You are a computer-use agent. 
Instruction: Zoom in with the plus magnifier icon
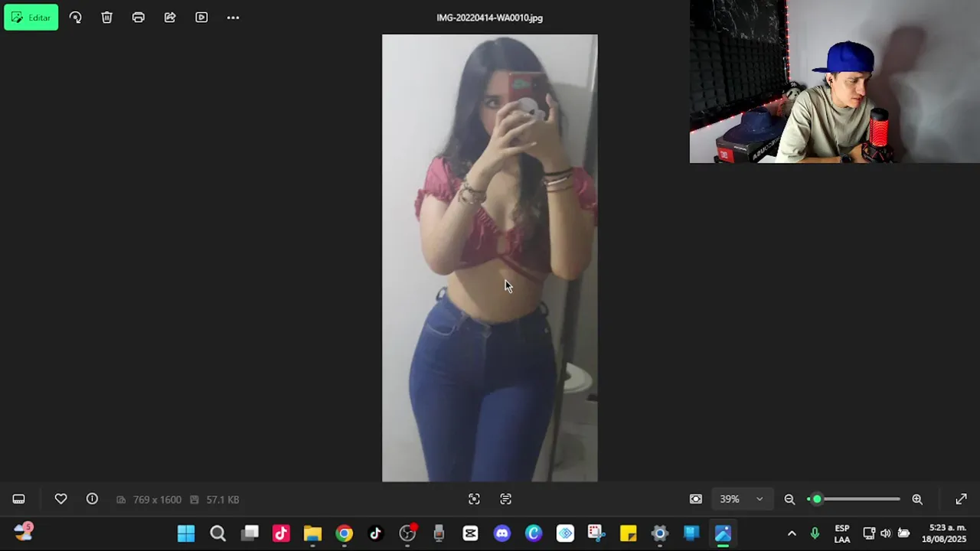click(x=917, y=499)
